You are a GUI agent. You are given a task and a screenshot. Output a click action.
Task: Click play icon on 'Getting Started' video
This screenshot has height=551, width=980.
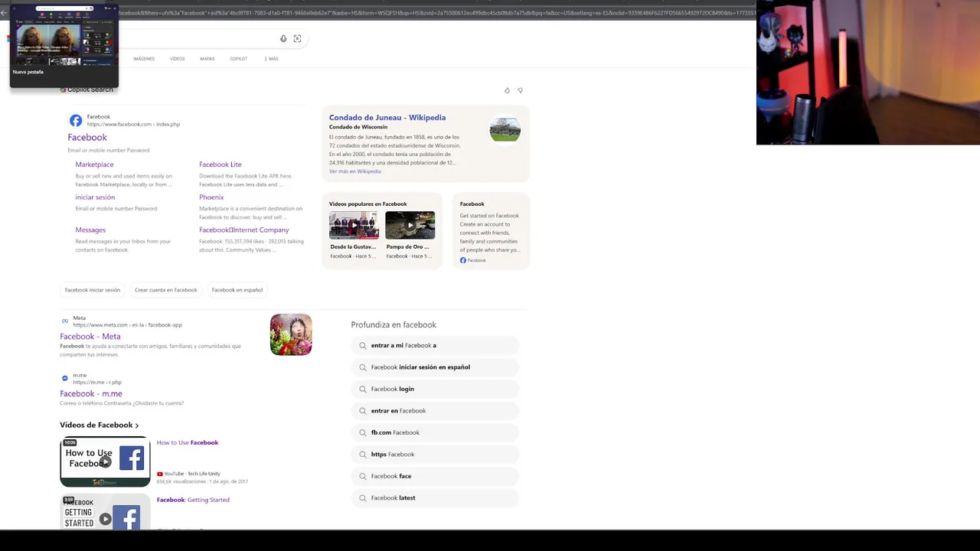[x=106, y=519]
